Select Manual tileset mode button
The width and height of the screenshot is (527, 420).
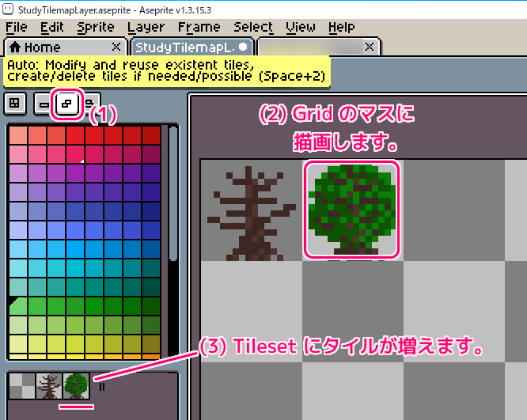coord(44,104)
